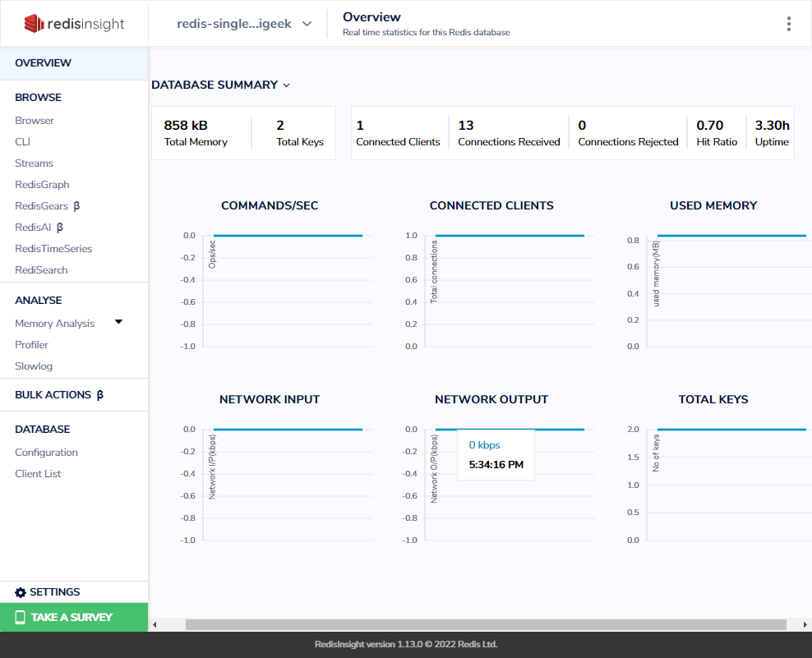Open the Profiler page
The height and width of the screenshot is (658, 812).
coord(31,345)
